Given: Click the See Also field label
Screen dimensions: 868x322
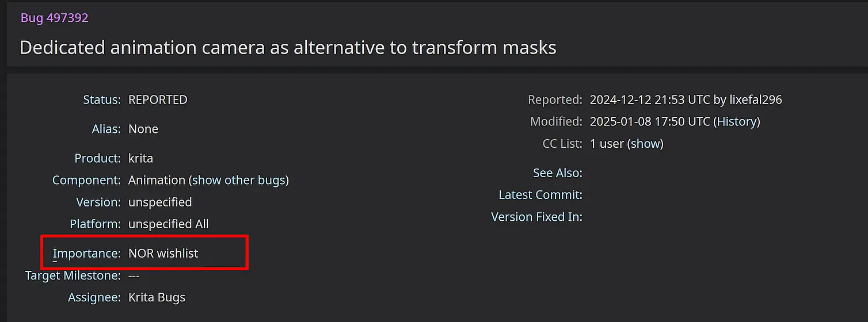Looking at the screenshot, I should 557,173.
